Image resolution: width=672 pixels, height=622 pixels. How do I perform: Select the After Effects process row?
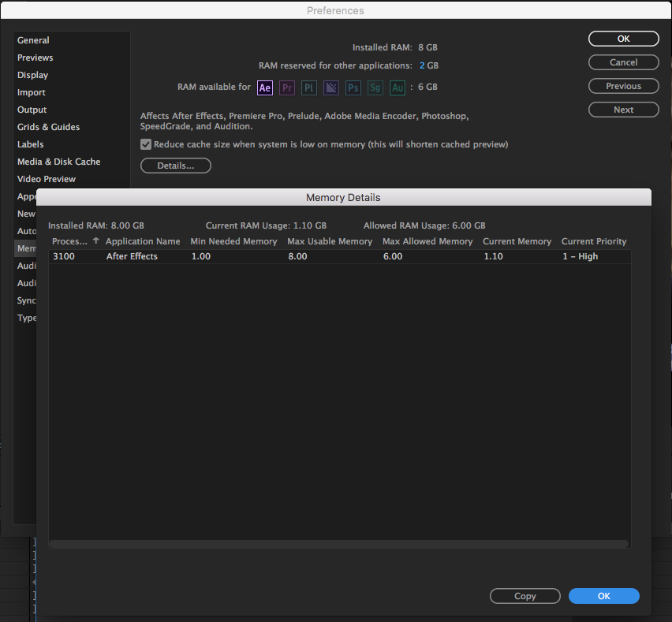click(x=339, y=256)
